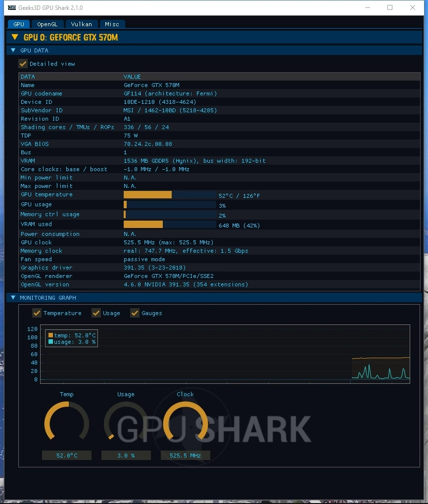Image resolution: width=428 pixels, height=504 pixels.
Task: Minimize the GPU Shark window
Action: point(368,7)
